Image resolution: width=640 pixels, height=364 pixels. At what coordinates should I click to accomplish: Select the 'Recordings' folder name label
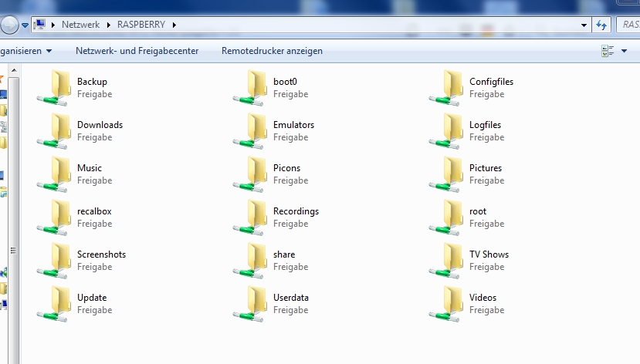coord(296,211)
